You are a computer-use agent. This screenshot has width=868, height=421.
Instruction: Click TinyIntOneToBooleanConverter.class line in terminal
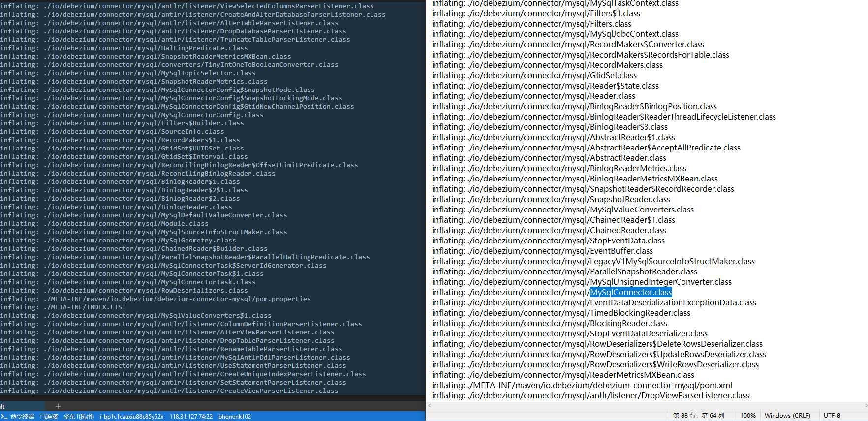tap(169, 64)
